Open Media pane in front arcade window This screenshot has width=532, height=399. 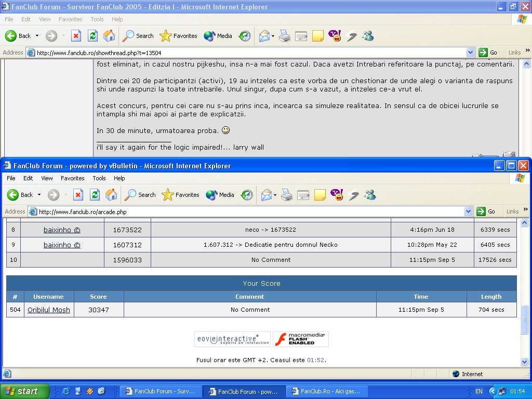click(220, 195)
